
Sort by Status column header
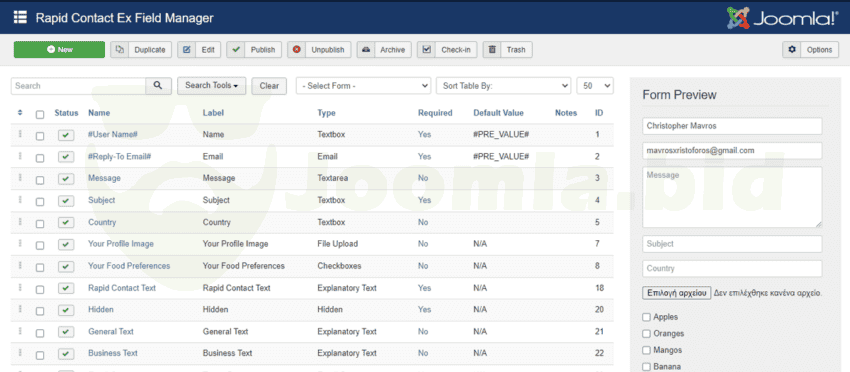[x=66, y=113]
